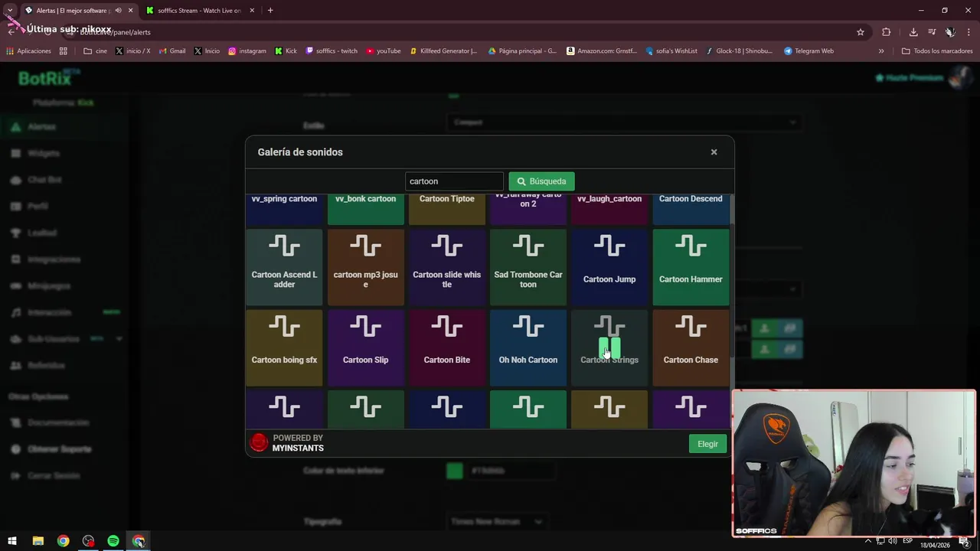The width and height of the screenshot is (980, 551).
Task: Open the Aplicaciones bookmarks shortcut
Action: click(x=28, y=51)
